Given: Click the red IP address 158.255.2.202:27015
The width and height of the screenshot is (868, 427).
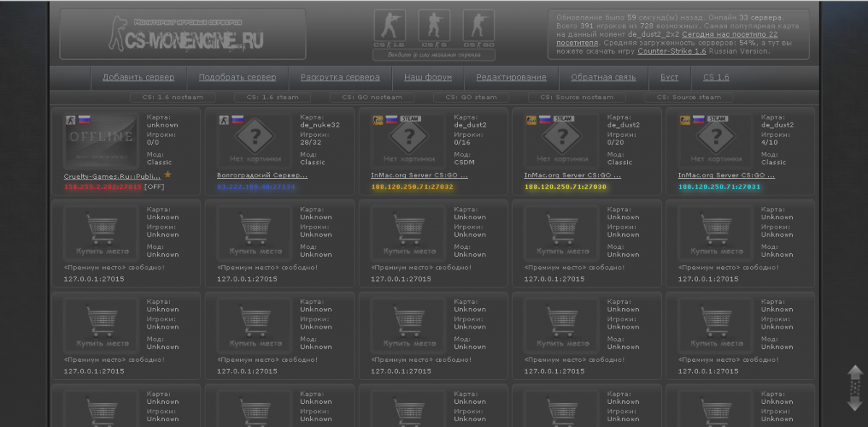Looking at the screenshot, I should 103,187.
